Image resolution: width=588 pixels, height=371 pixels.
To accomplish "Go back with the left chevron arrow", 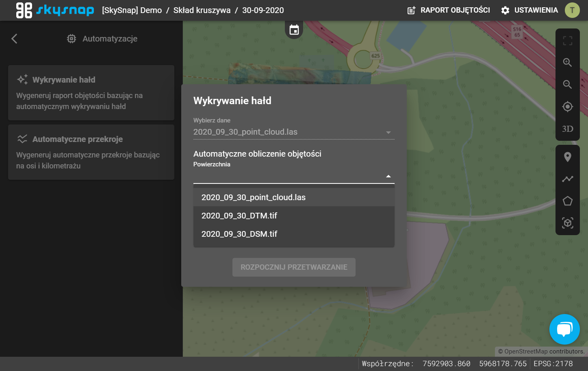I will pyautogui.click(x=14, y=39).
